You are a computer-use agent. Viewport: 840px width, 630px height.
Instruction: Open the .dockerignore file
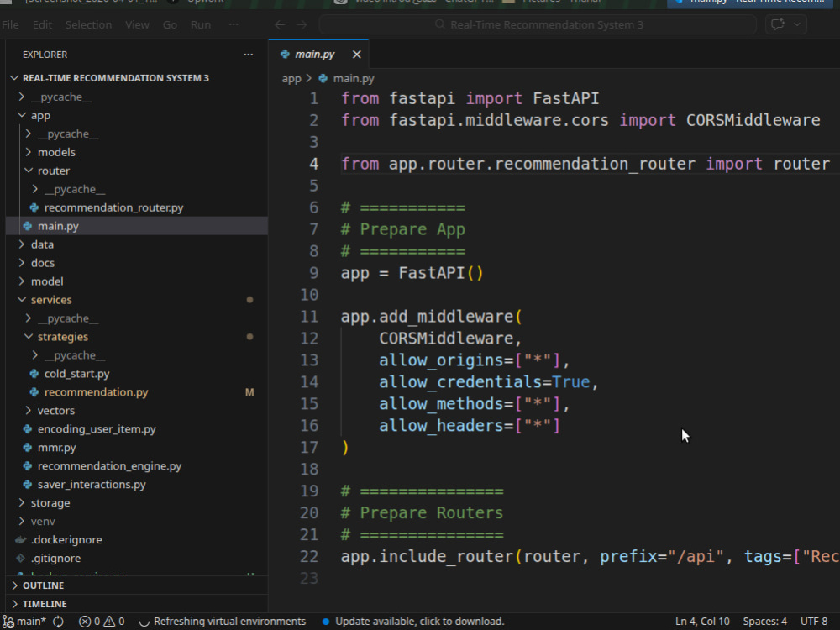[x=66, y=539]
